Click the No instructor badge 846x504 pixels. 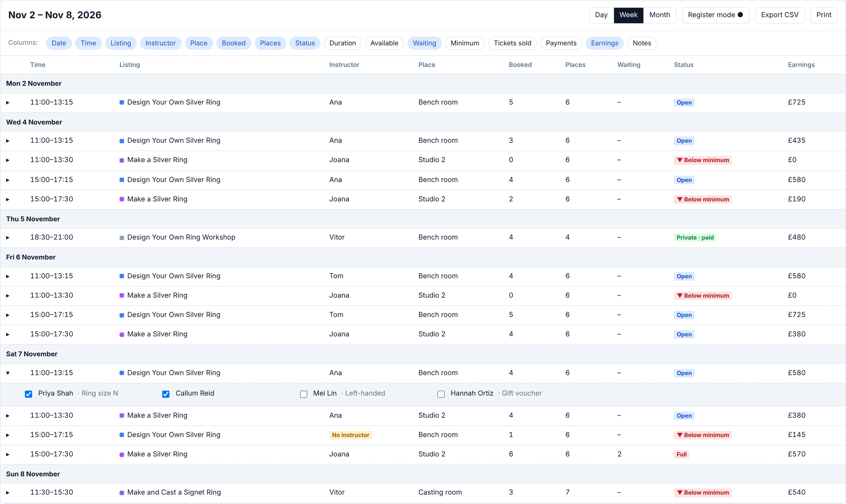(350, 435)
